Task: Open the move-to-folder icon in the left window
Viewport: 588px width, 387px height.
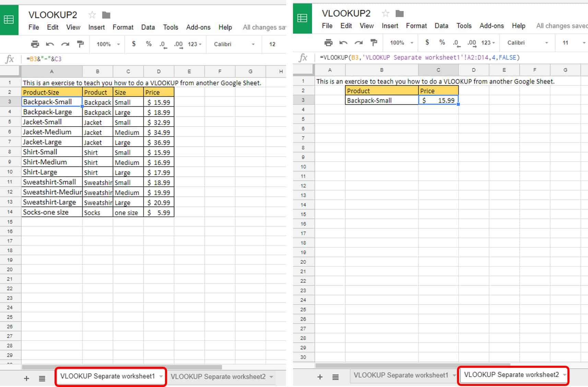Action: [106, 15]
